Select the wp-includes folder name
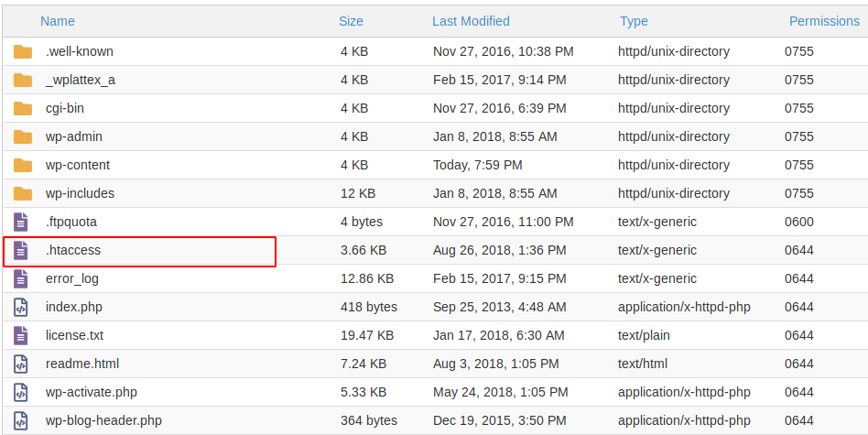The image size is (868, 435). click(80, 193)
